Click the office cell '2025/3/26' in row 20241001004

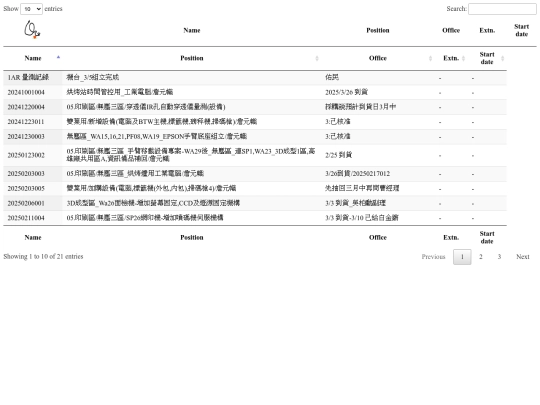[x=378, y=92]
